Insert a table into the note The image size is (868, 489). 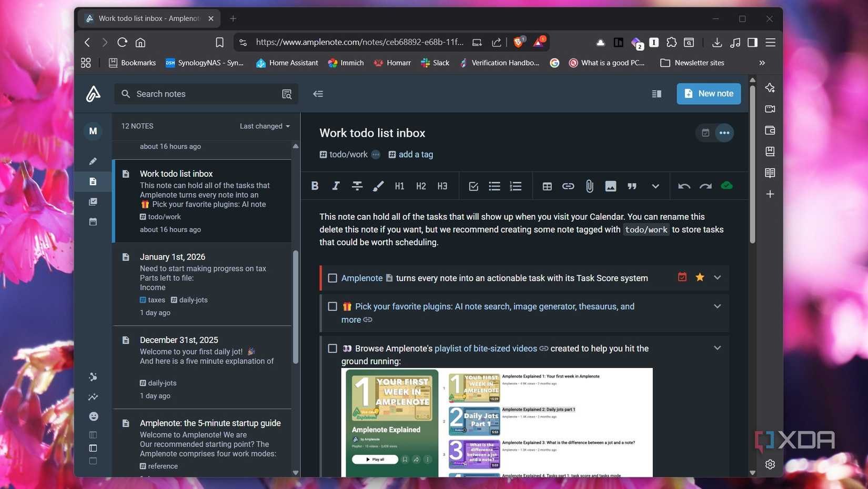546,186
